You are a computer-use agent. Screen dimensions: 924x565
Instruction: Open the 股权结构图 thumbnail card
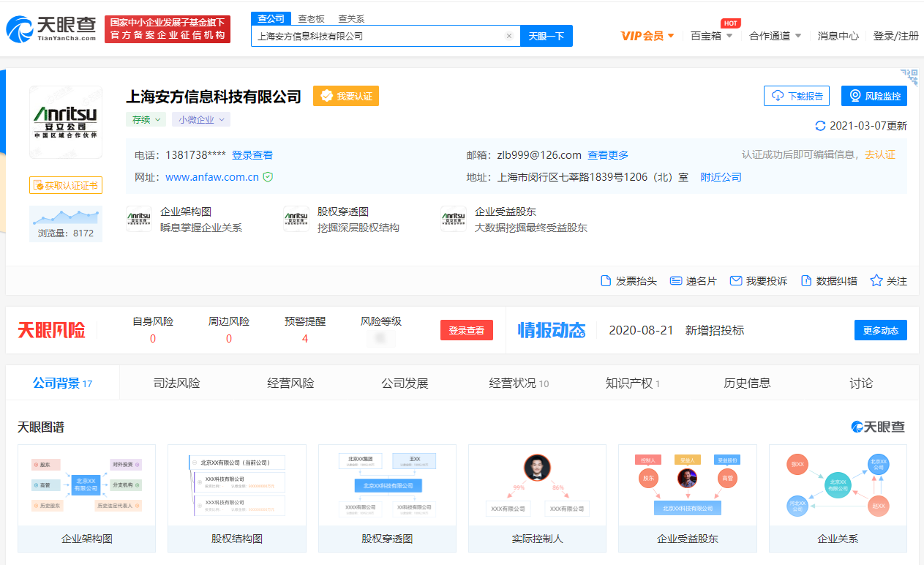tap(237, 498)
